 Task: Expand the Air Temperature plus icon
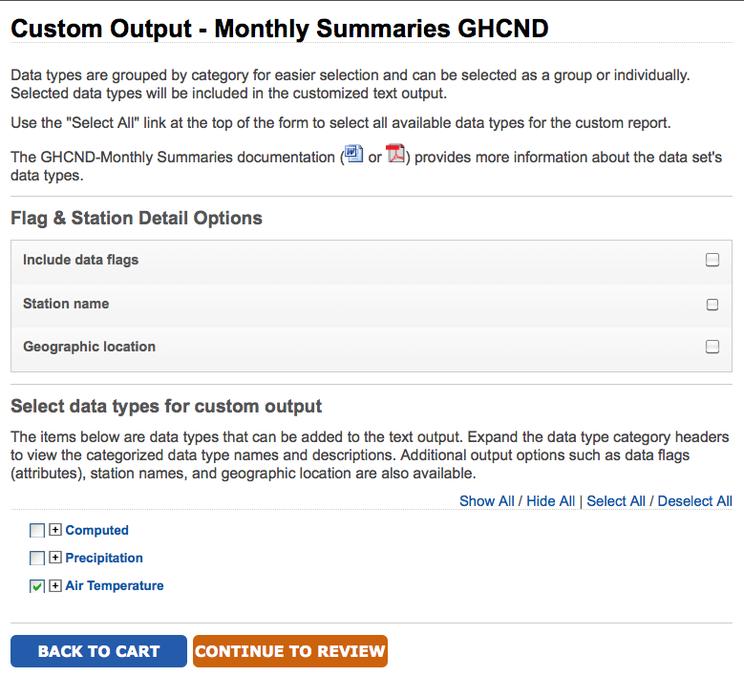56,586
